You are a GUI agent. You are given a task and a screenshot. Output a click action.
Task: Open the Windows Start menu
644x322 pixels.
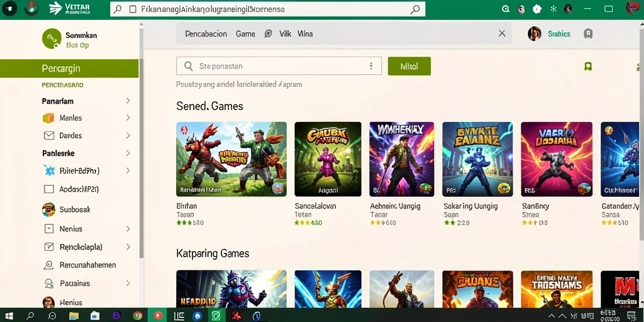[x=9, y=316]
